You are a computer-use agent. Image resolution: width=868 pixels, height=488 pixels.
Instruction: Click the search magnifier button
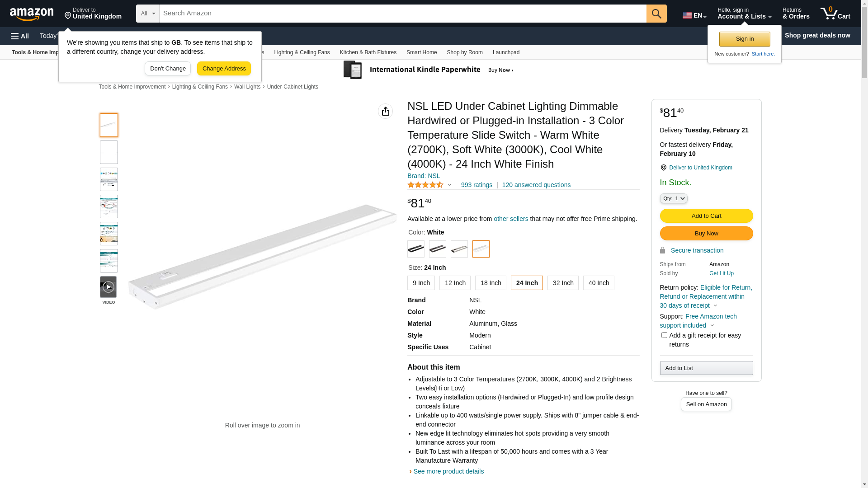(656, 14)
